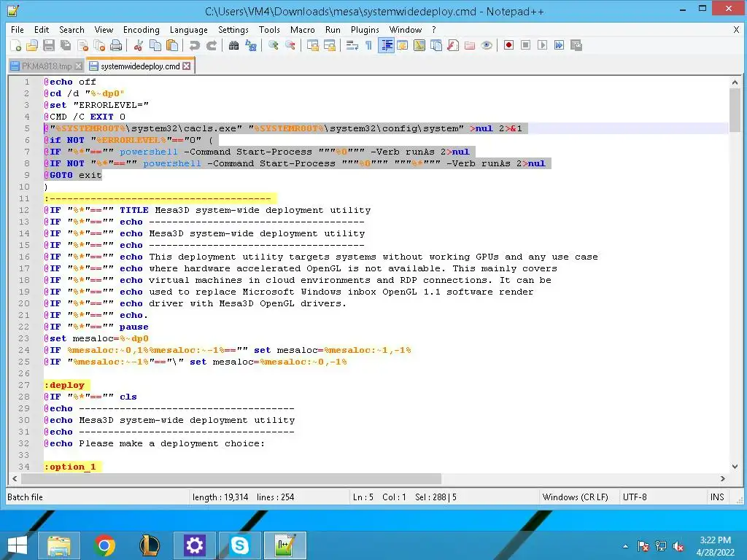747x560 pixels.
Task: Click the Paste clipboard icon
Action: [172, 45]
